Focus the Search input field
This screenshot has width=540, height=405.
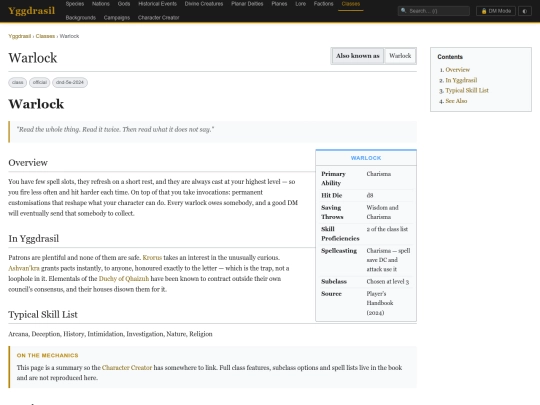point(434,11)
